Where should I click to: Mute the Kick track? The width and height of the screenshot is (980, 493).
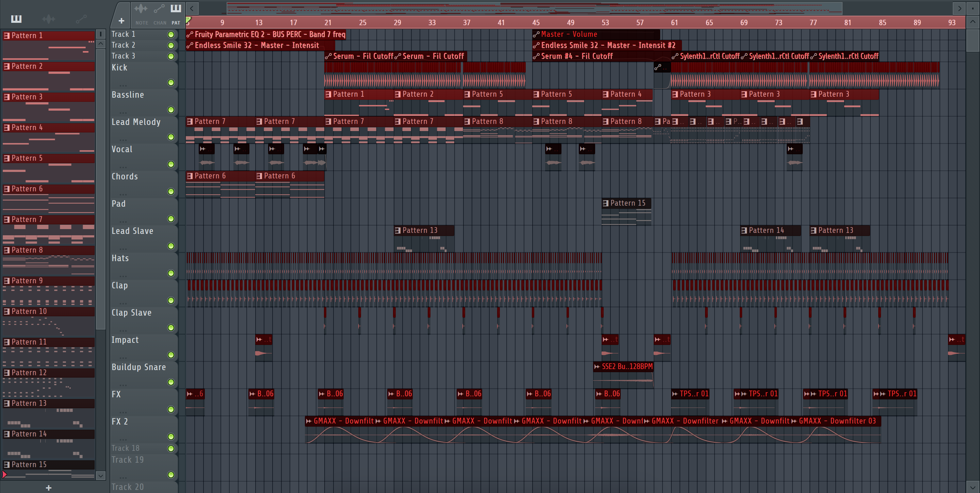tap(171, 83)
